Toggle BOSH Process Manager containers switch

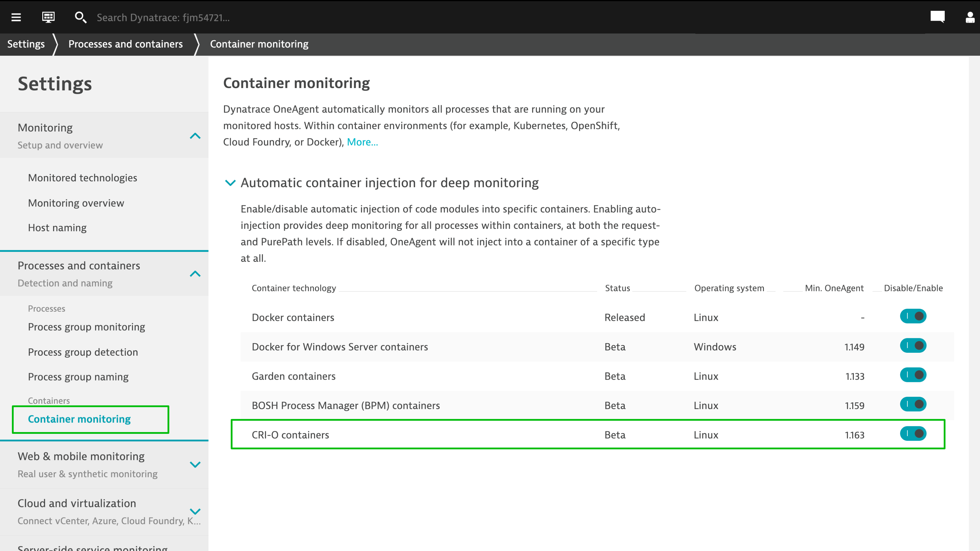(913, 404)
